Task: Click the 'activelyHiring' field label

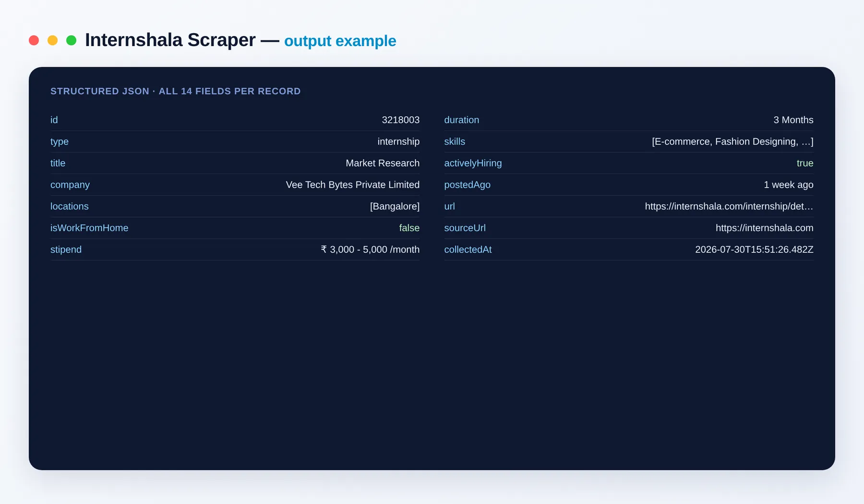Action: click(473, 163)
